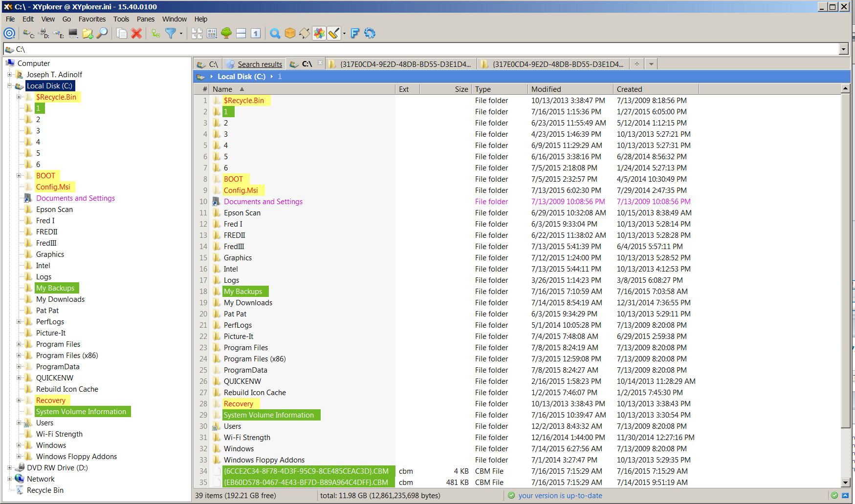Sort by Name column header
The image size is (855, 504).
pyautogui.click(x=303, y=89)
